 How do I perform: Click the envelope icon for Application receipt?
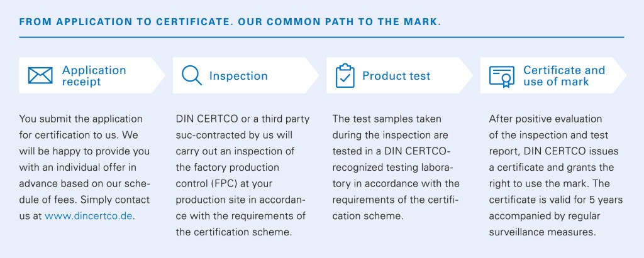coord(40,75)
